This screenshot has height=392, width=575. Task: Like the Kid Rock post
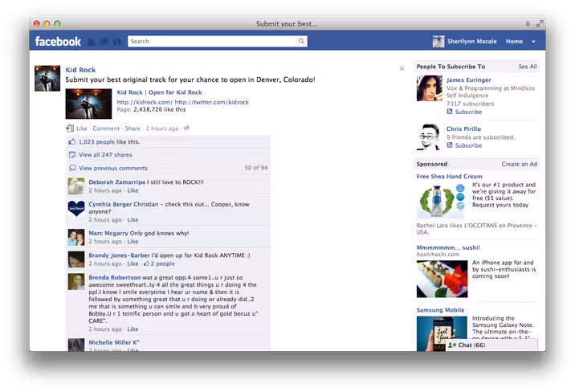coord(81,129)
